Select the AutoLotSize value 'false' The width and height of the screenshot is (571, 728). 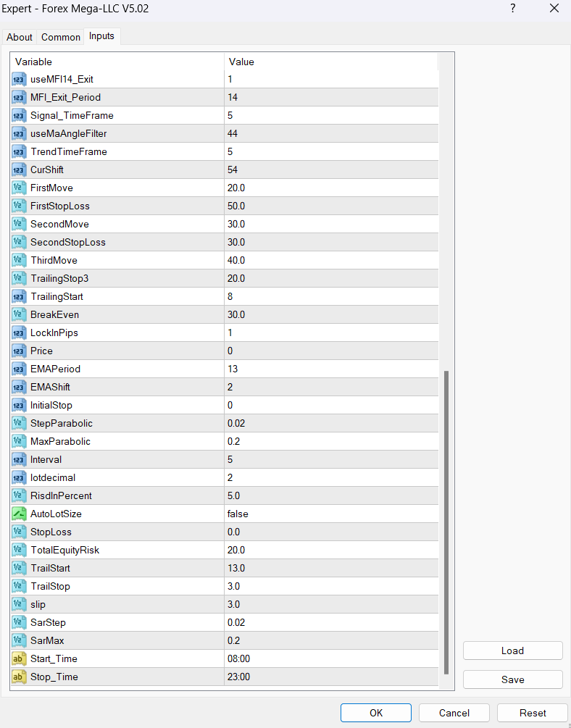(x=238, y=514)
